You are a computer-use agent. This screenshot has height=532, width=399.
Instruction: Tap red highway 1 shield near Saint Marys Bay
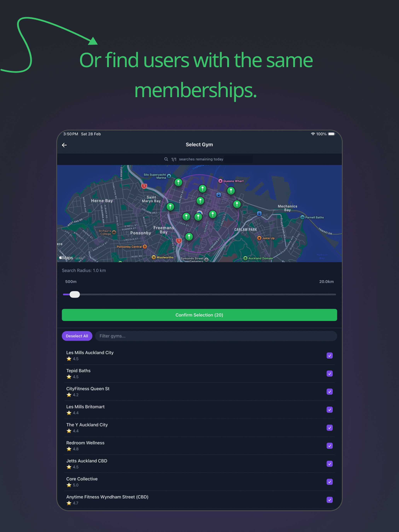tap(144, 186)
